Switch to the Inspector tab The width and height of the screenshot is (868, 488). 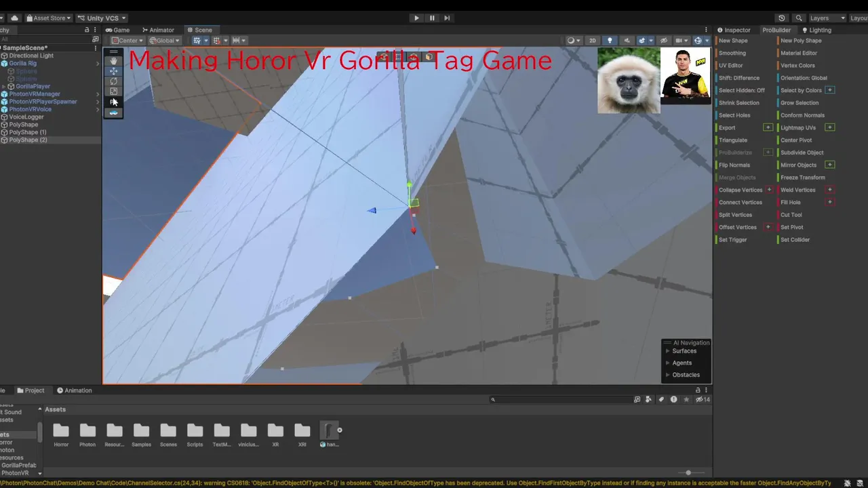(734, 30)
